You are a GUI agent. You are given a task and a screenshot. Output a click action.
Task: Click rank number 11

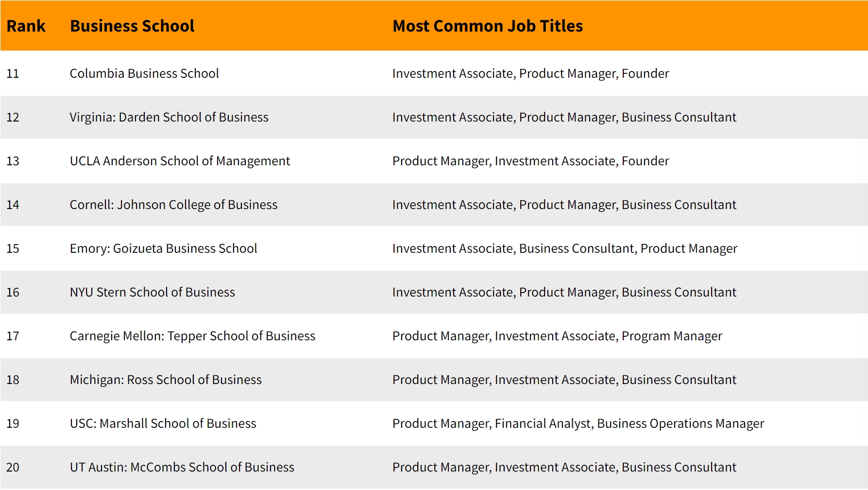(x=13, y=73)
